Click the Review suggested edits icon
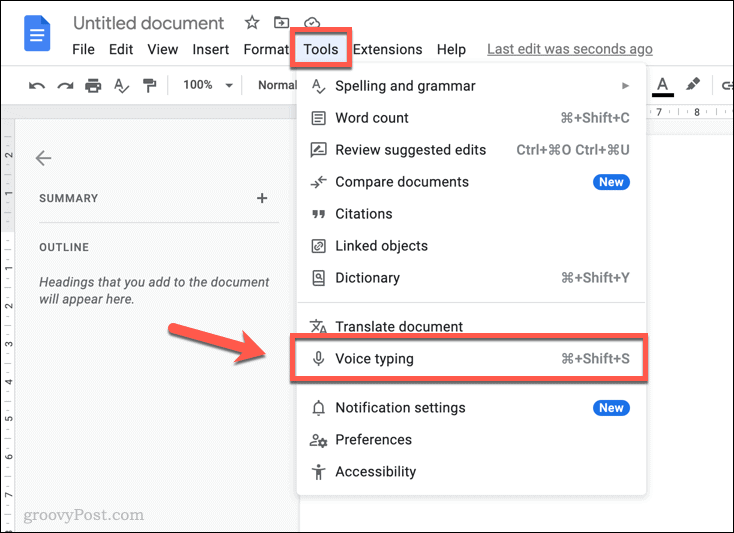The width and height of the screenshot is (734, 533). point(318,150)
